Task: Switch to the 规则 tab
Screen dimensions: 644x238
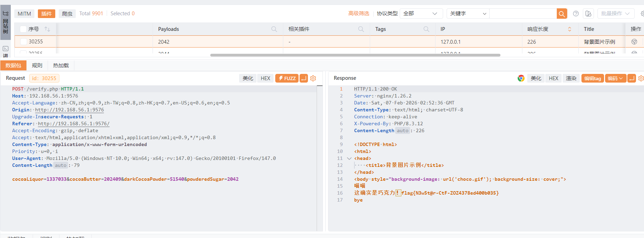Action: point(37,65)
